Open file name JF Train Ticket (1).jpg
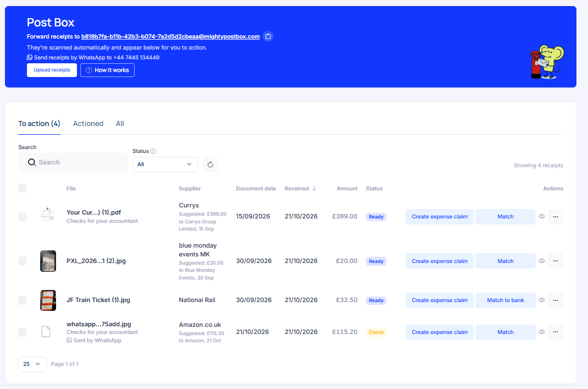This screenshot has height=389, width=588. click(x=98, y=300)
